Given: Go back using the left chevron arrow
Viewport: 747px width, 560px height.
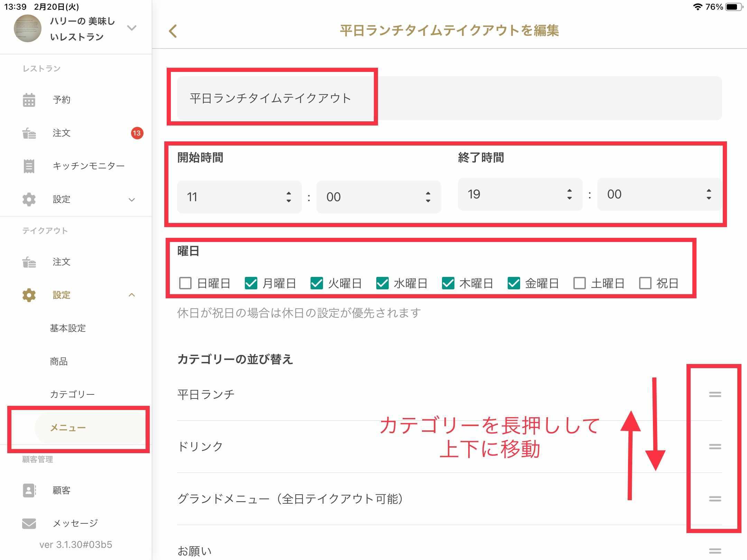Looking at the screenshot, I should click(x=173, y=31).
